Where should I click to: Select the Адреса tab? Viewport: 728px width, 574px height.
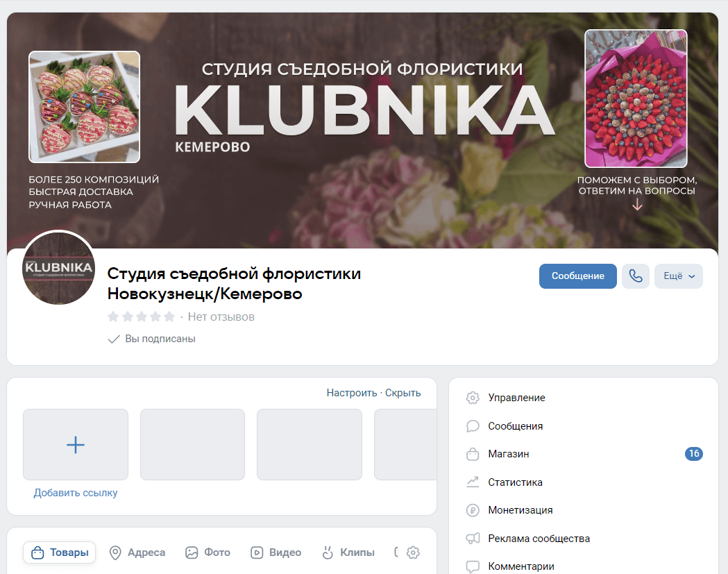137,552
